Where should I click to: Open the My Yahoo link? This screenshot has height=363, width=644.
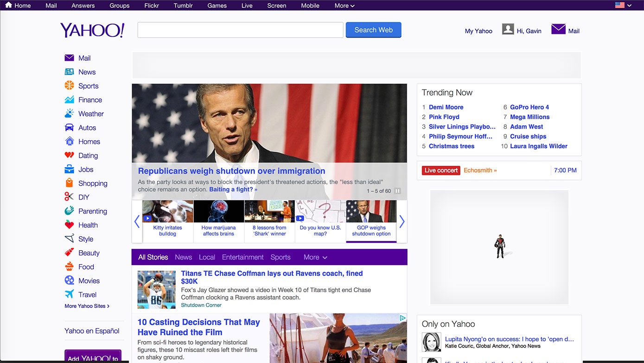point(478,31)
